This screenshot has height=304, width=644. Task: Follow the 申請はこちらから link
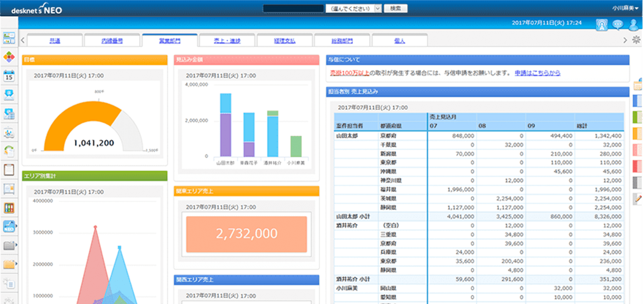[x=537, y=73]
